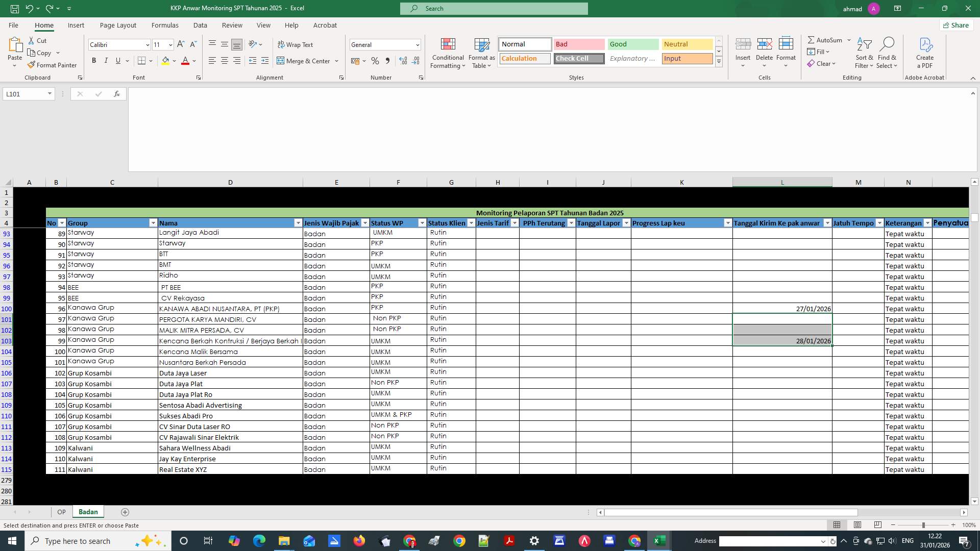Screen dimensions: 980x551
Task: Switch to the OP worksheet tab
Action: (x=61, y=512)
